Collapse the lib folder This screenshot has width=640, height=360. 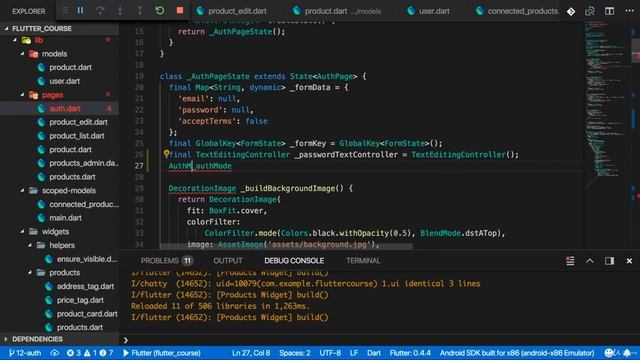coord(16,40)
